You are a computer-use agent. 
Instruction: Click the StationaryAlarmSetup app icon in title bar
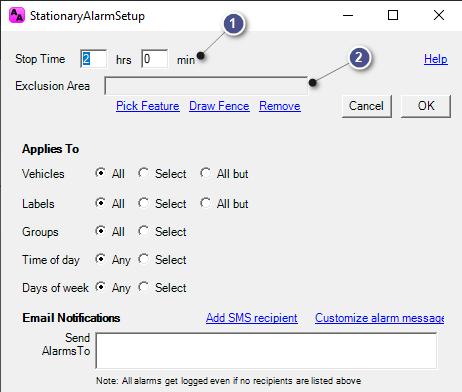pyautogui.click(x=17, y=15)
